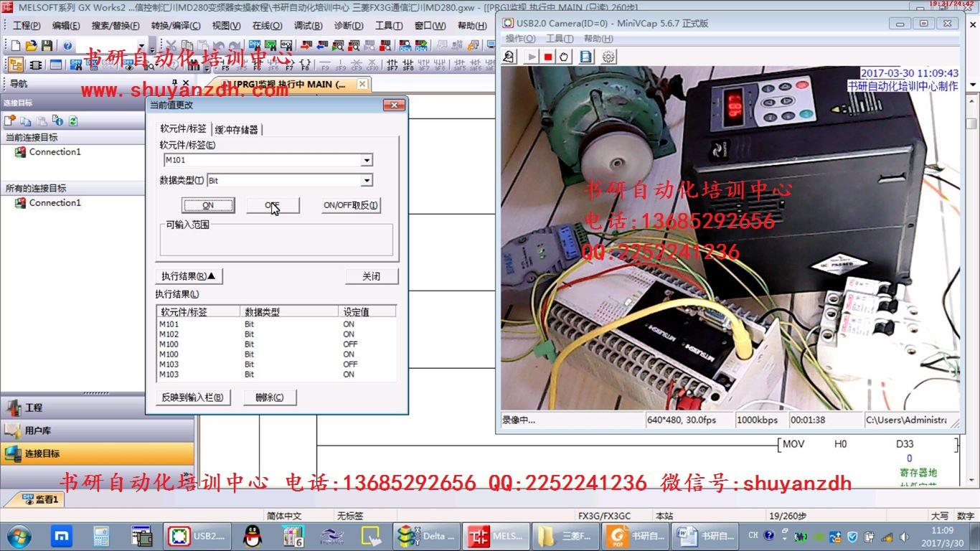Click the 设定值 column header
The width and height of the screenshot is (980, 551).
(367, 311)
